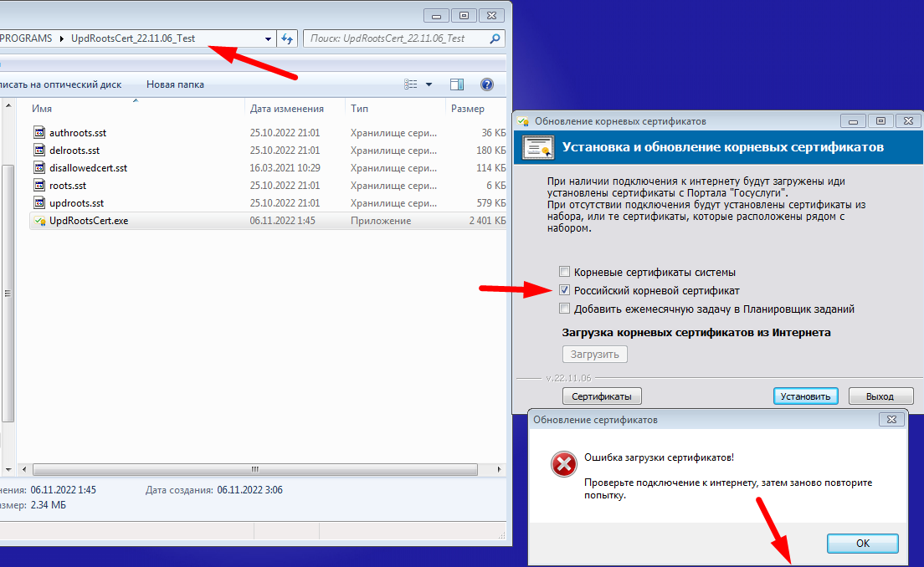Click horizontal scrollbar thumb in Explorer
Viewport: 924px width, 567px height.
pos(255,469)
